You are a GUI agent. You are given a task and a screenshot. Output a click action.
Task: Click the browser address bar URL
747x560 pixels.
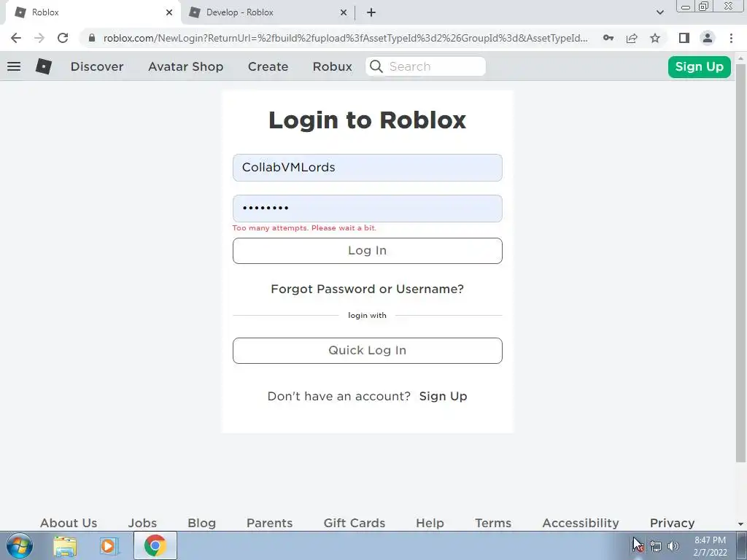click(x=345, y=38)
